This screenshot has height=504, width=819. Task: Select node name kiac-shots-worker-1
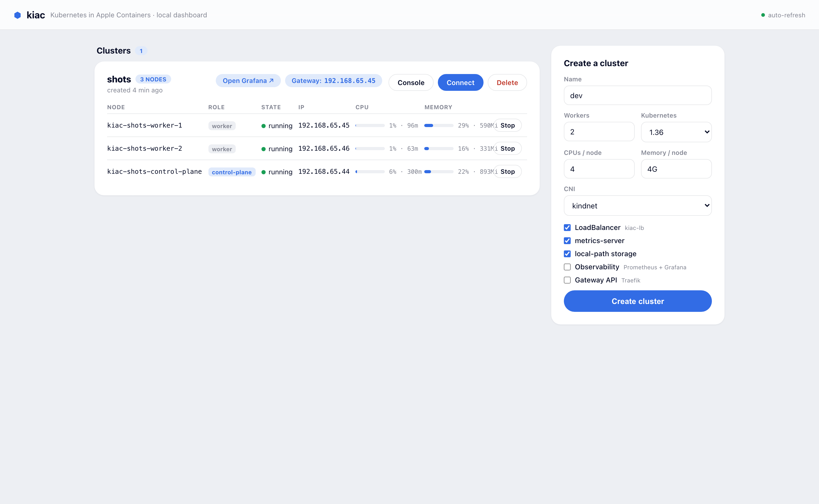(x=144, y=125)
